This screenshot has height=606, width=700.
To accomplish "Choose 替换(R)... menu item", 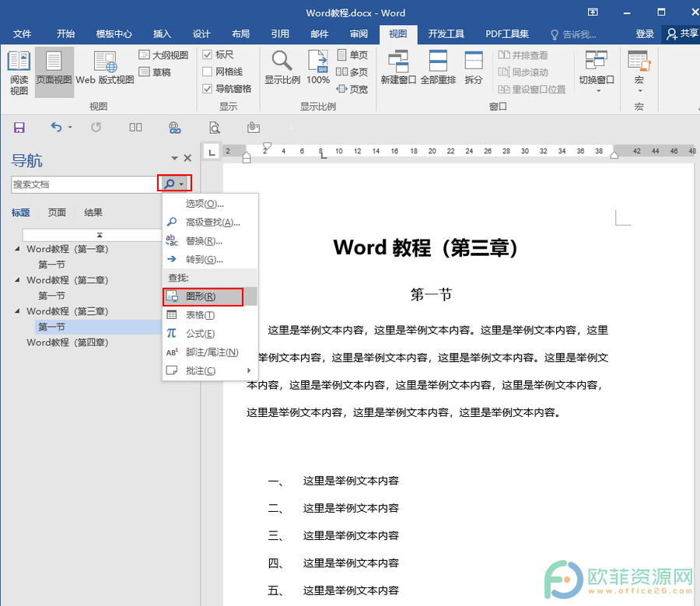I will [210, 241].
